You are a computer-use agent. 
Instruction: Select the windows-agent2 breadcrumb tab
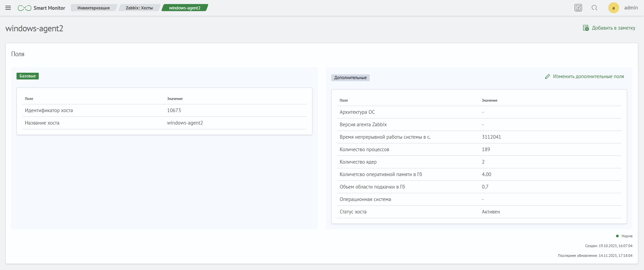coord(184,8)
